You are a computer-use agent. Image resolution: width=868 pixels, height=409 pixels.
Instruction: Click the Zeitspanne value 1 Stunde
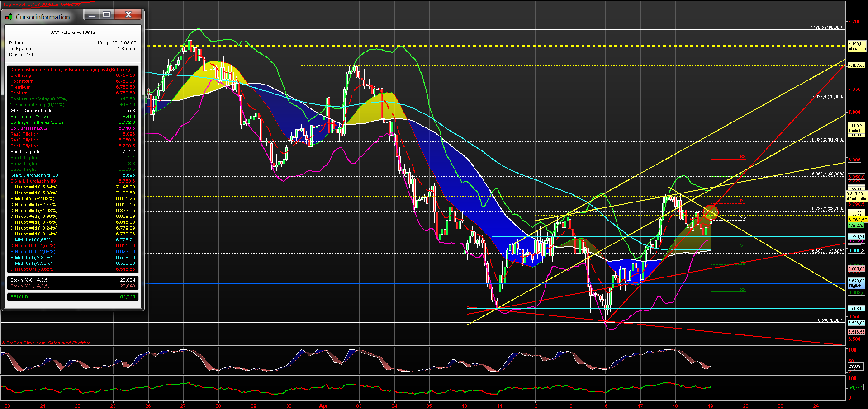click(127, 49)
